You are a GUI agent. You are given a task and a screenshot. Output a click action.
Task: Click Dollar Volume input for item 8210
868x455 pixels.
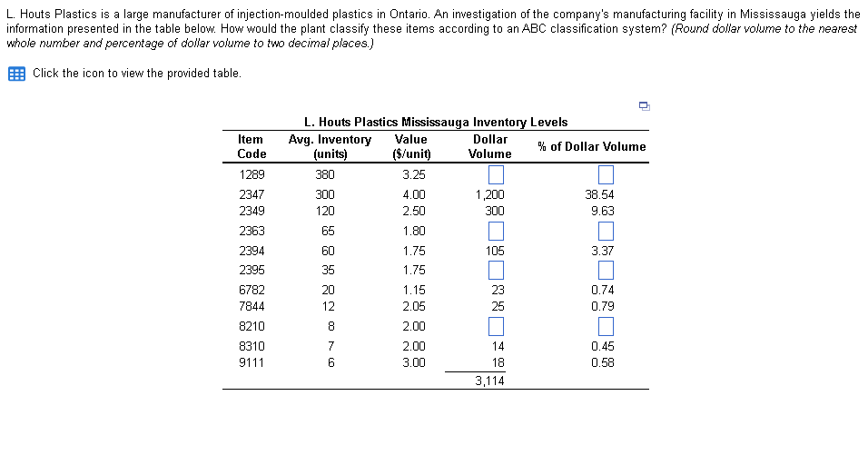coord(496,326)
